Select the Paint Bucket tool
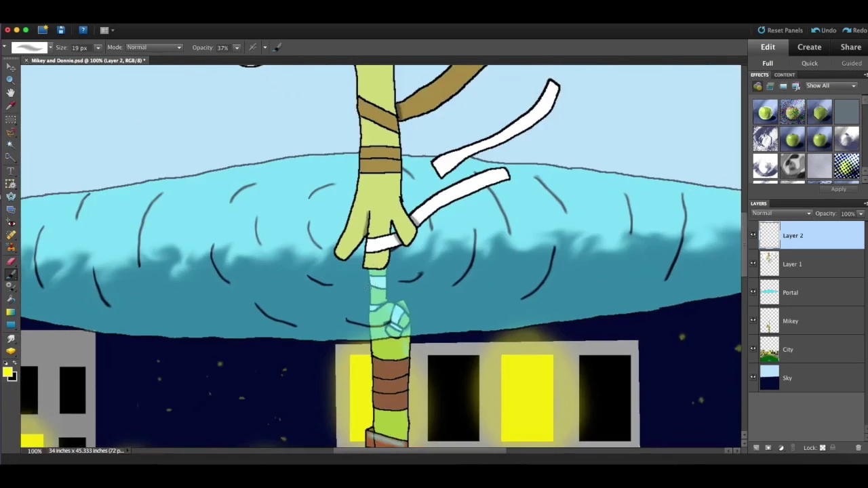This screenshot has height=488, width=868. (x=11, y=300)
